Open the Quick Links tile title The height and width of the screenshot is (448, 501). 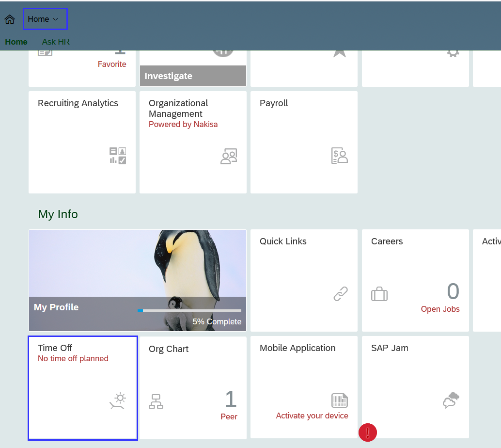(283, 241)
